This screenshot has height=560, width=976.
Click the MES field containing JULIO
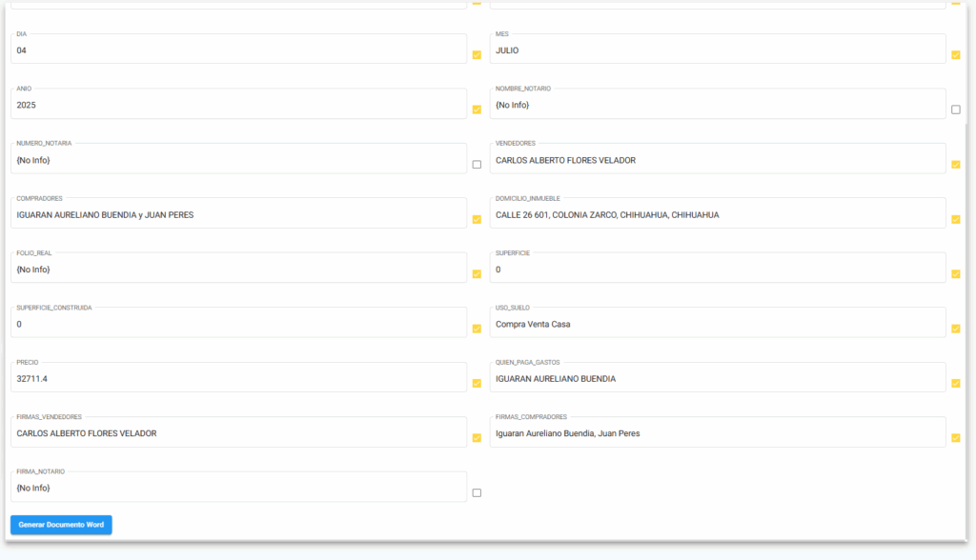point(717,50)
